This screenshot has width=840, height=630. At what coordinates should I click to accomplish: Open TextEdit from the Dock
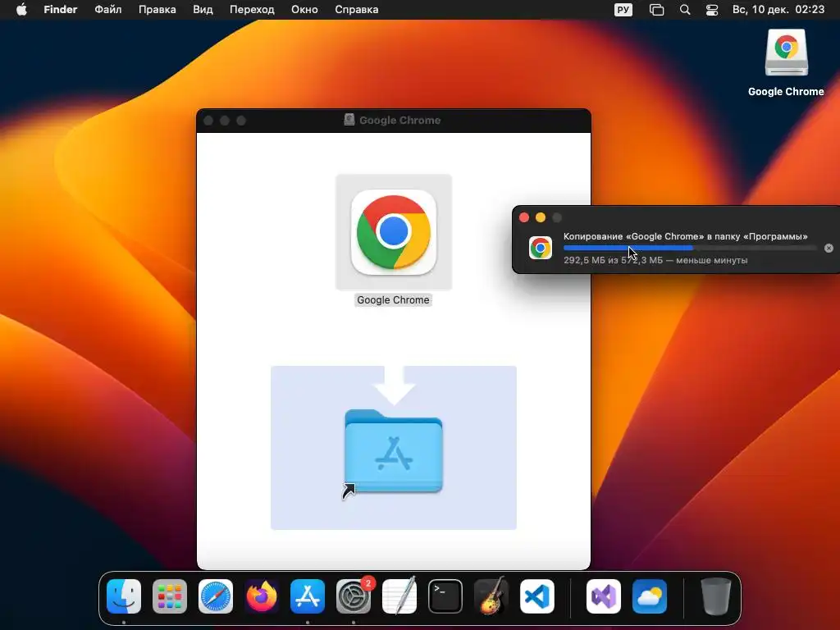(x=399, y=596)
